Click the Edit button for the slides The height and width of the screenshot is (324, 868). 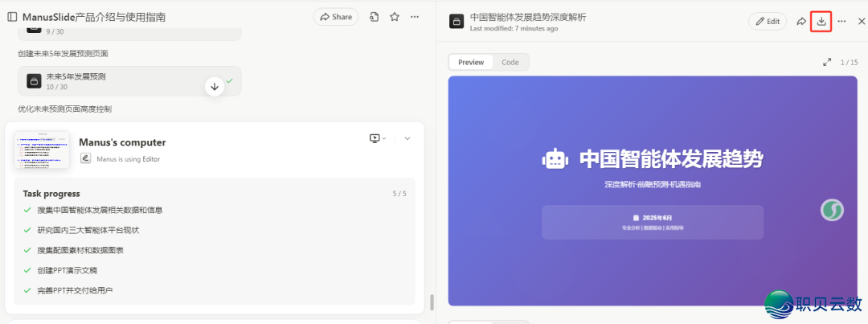(768, 22)
